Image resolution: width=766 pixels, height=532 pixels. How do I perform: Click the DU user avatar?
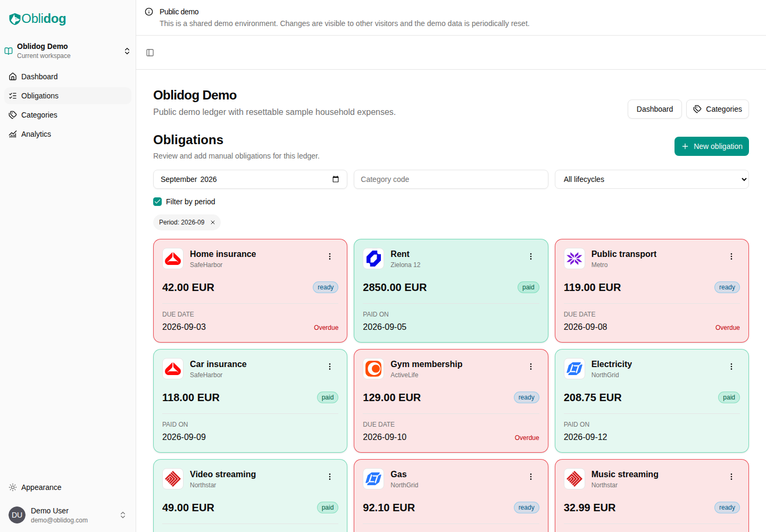17,515
